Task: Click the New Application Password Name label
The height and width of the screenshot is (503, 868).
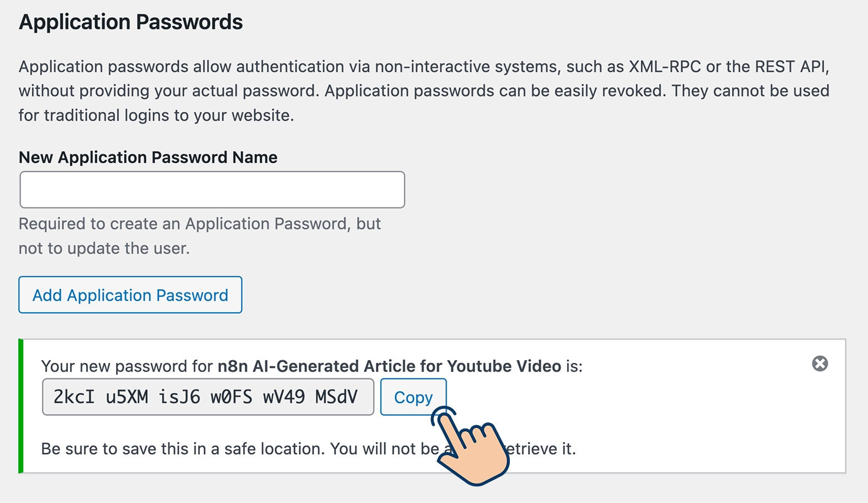Action: (148, 157)
